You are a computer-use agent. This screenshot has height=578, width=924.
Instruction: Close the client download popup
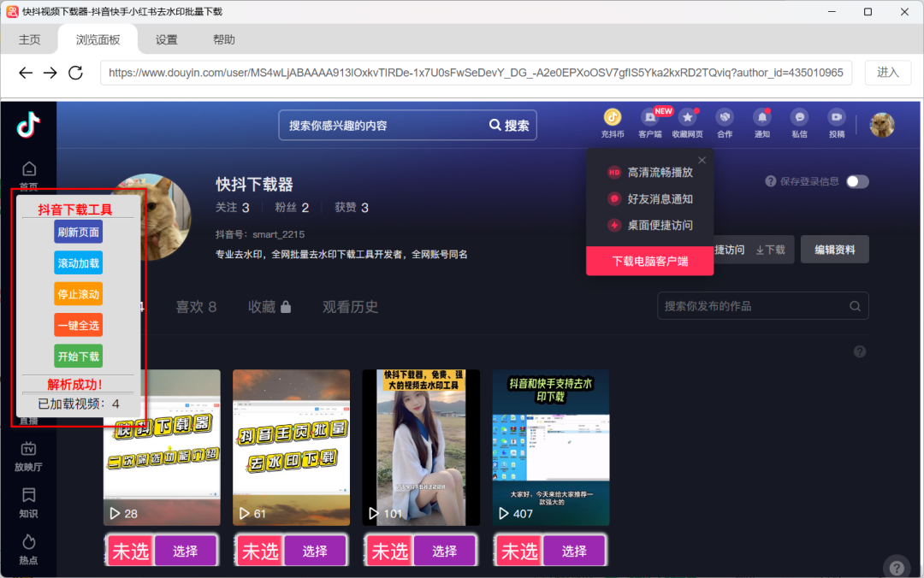(x=702, y=160)
